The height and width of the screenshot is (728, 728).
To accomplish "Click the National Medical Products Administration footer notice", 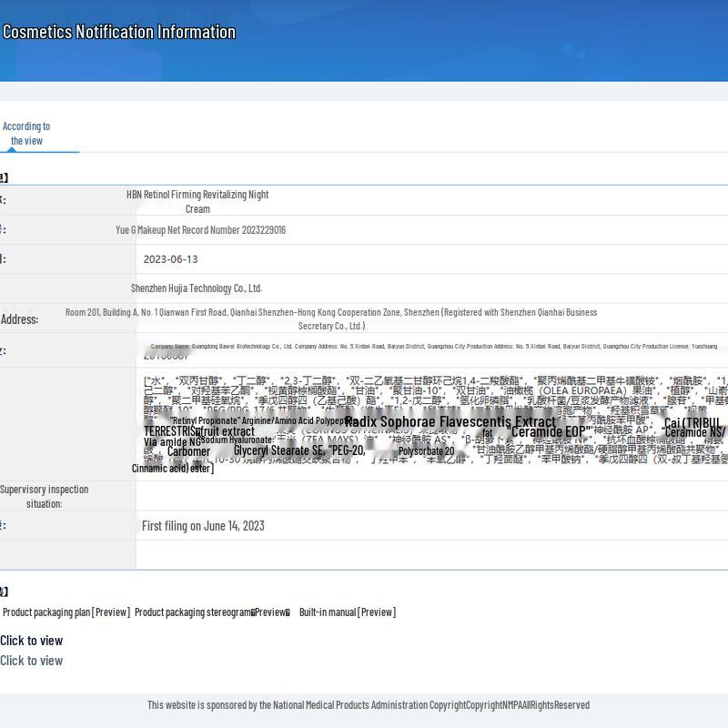I will pyautogui.click(x=369, y=704).
